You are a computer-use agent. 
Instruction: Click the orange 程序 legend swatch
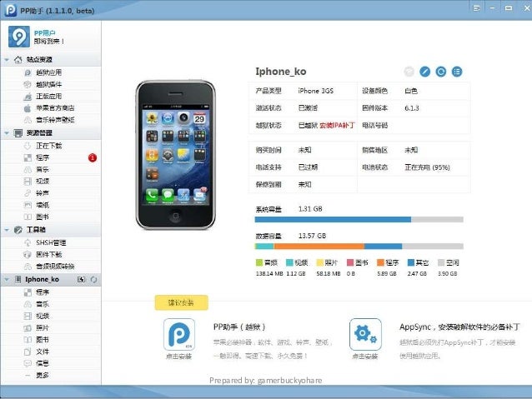pyautogui.click(x=380, y=262)
